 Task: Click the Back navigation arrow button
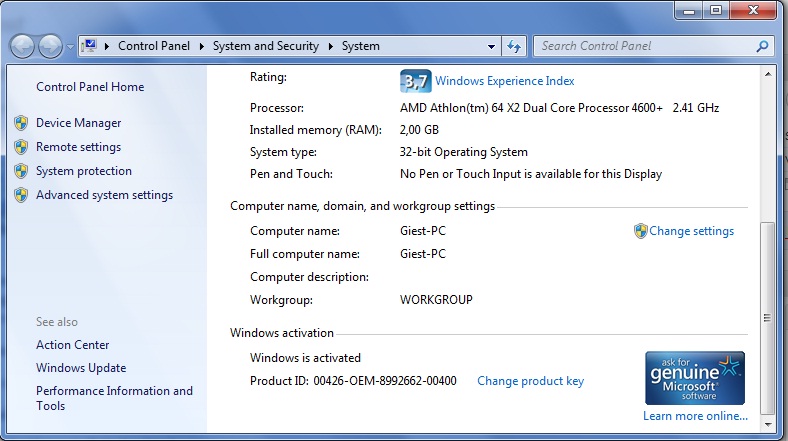tap(22, 47)
